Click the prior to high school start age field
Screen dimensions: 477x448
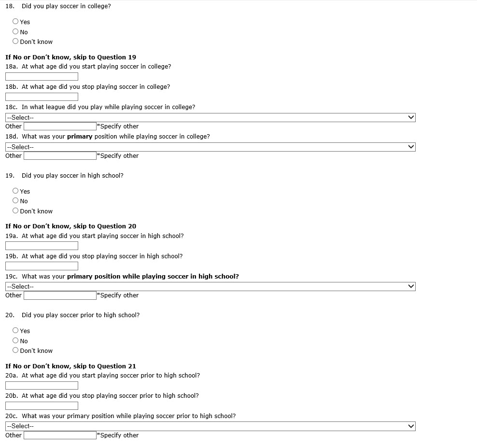click(42, 385)
